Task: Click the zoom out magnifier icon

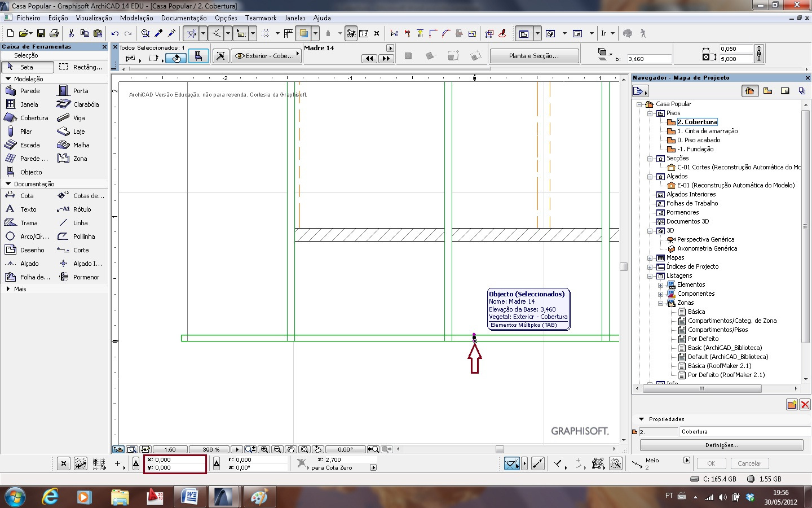Action: coord(277,449)
